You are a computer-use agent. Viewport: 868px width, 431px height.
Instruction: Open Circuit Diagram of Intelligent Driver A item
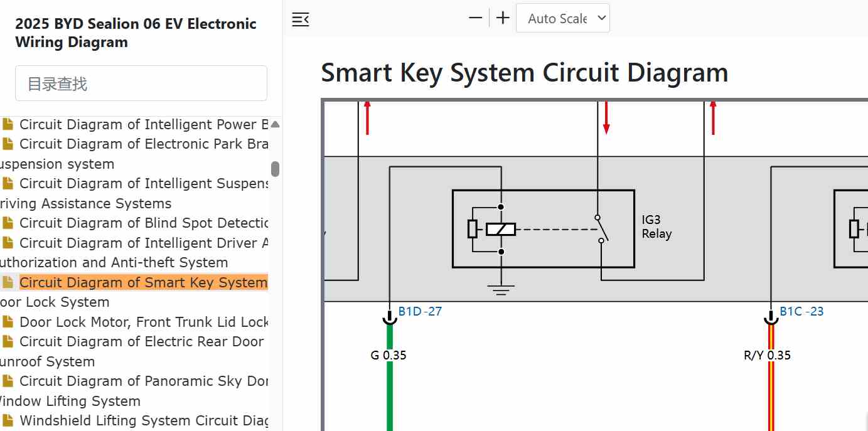[x=144, y=243]
